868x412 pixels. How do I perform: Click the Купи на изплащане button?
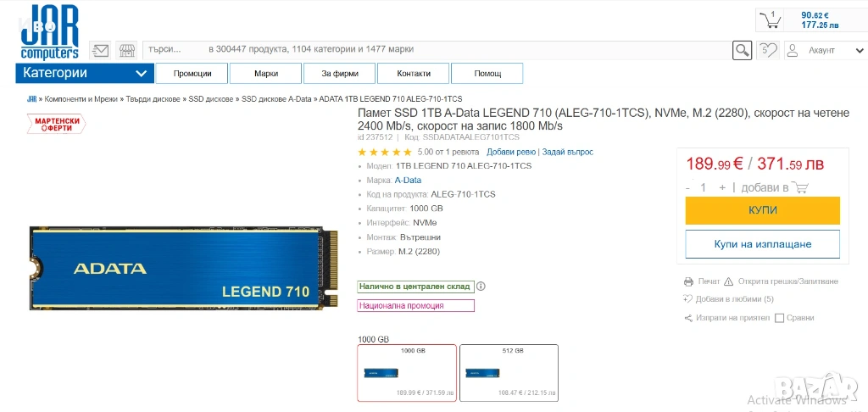tap(762, 244)
